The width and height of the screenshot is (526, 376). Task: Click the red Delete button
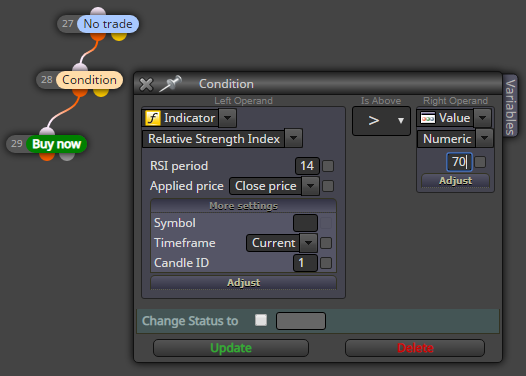click(x=415, y=348)
